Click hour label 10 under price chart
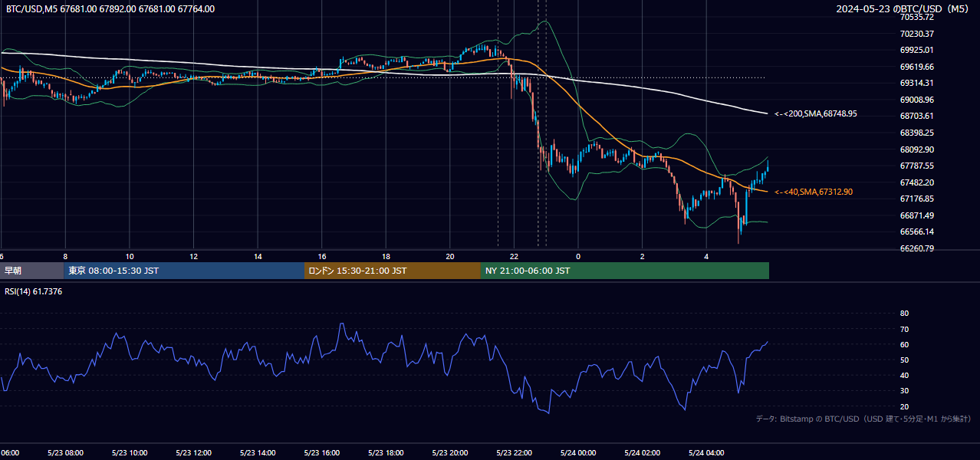Screen dimensions: 980x460 click(x=130, y=256)
